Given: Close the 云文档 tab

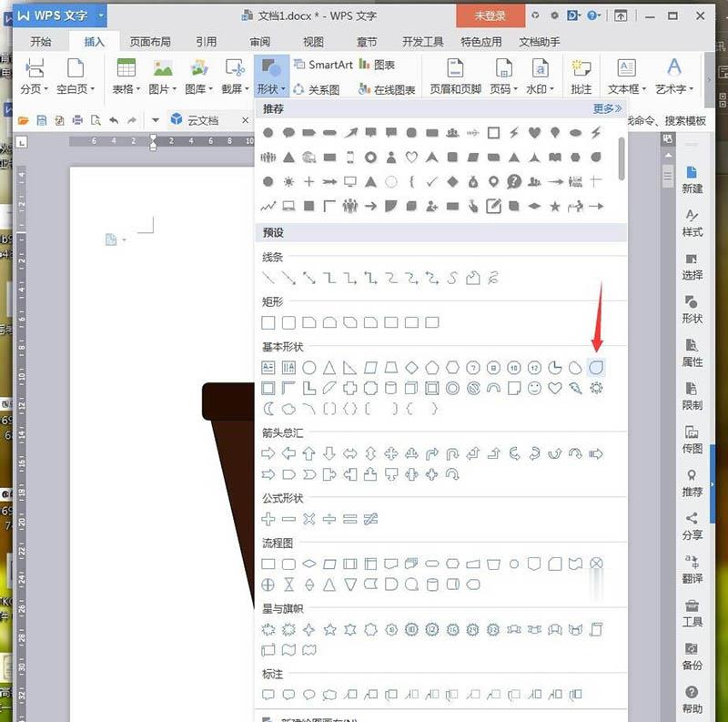Looking at the screenshot, I should pos(245,121).
